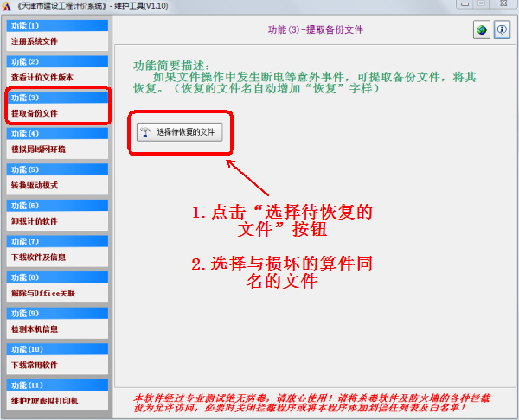Open 检测本机信息 function
519x420 pixels.
click(56, 329)
